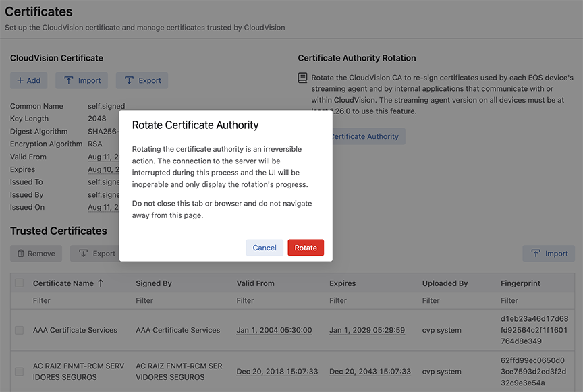Click Import under CloudVision Certificate
583x392 pixels.
coord(82,80)
